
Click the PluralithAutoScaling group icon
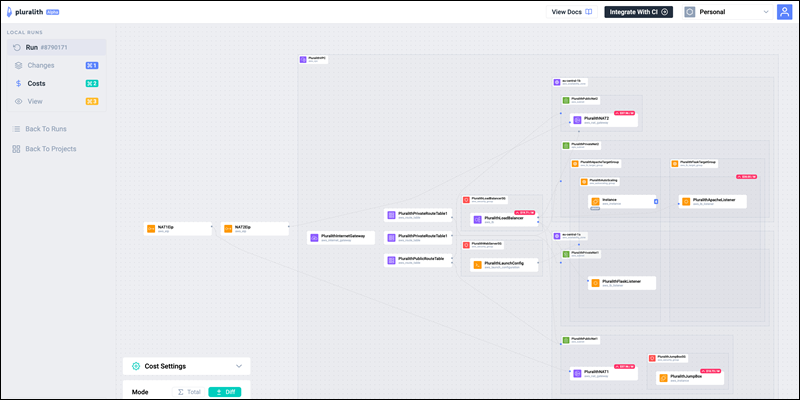tap(584, 182)
